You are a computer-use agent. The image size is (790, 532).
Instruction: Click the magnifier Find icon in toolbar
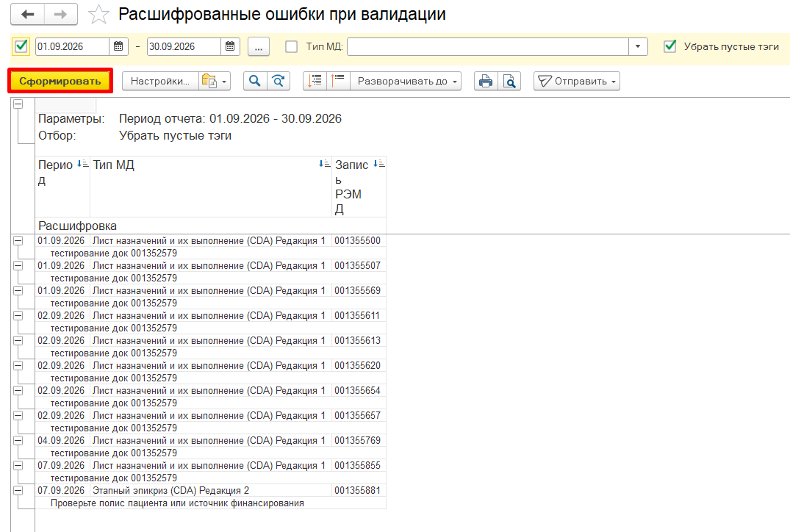(255, 81)
